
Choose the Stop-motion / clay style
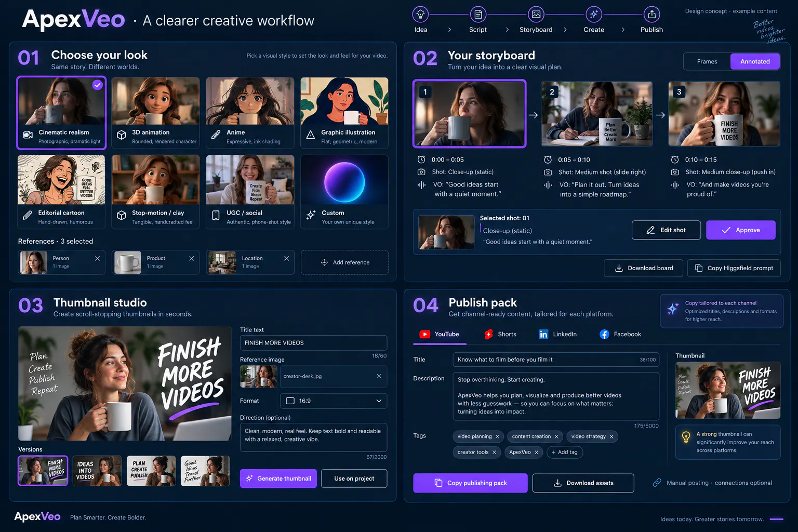pos(156,192)
